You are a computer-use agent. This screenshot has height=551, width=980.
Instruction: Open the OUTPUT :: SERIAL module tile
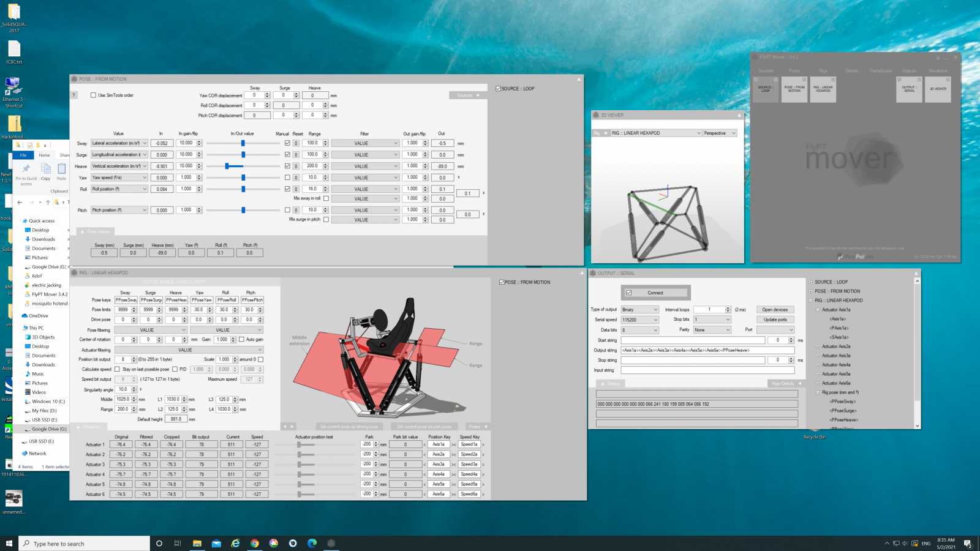(909, 89)
